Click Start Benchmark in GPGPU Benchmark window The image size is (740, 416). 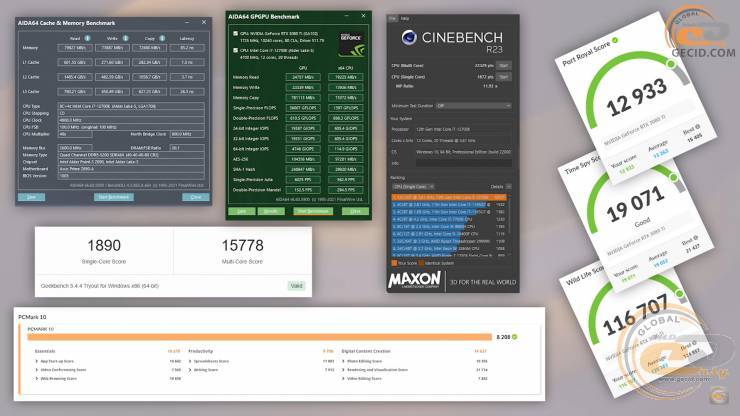point(313,211)
